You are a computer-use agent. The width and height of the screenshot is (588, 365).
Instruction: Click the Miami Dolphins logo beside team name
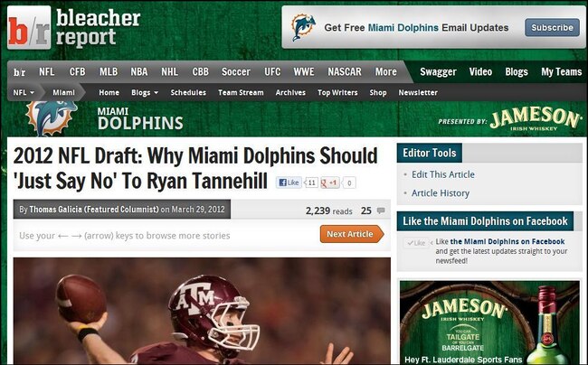tap(52, 117)
